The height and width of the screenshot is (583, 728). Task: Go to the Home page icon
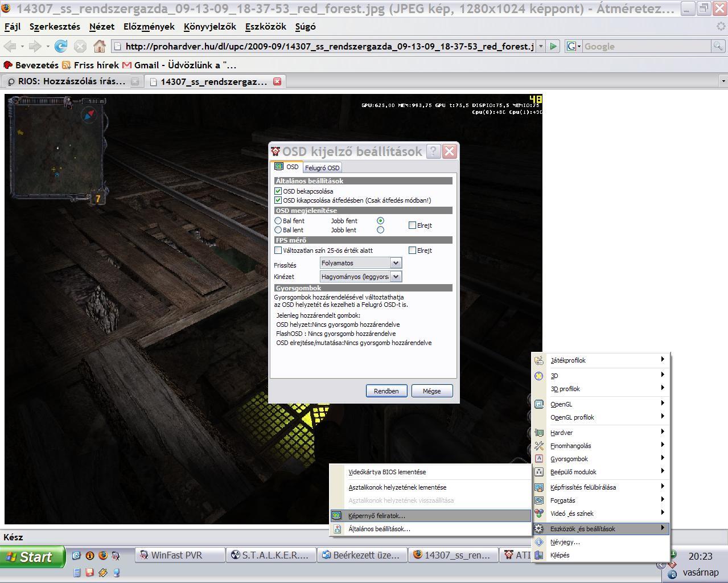100,47
